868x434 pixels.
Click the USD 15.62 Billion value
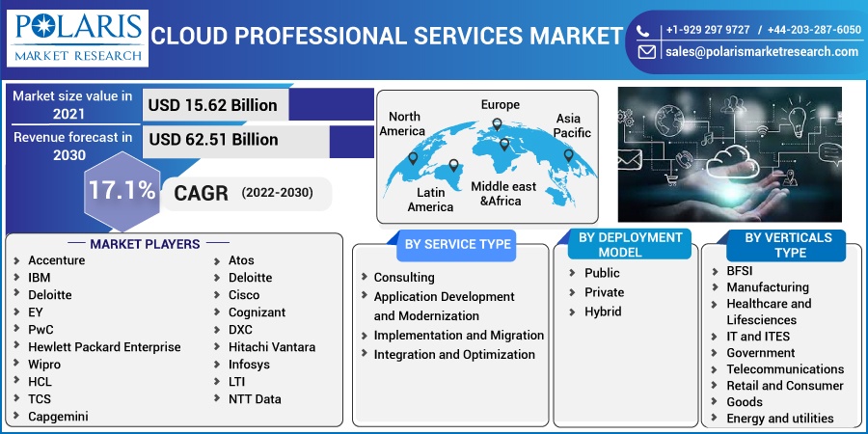pos(212,105)
